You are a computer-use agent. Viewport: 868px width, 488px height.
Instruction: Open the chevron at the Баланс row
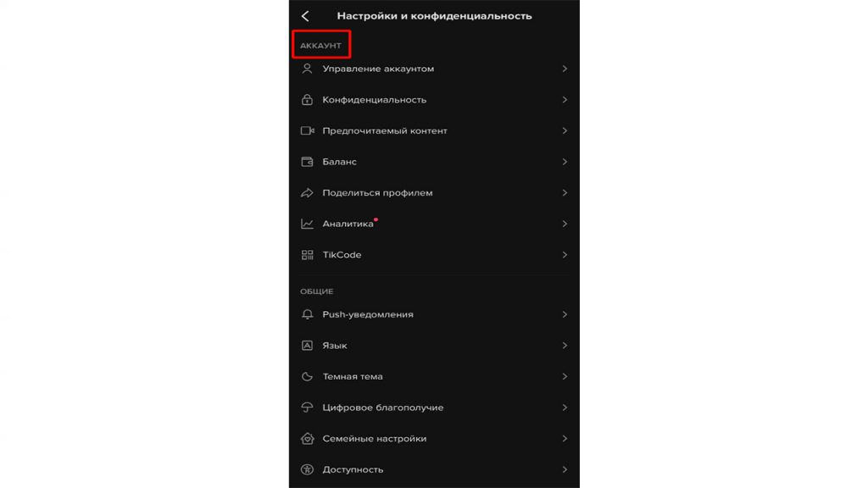[565, 162]
